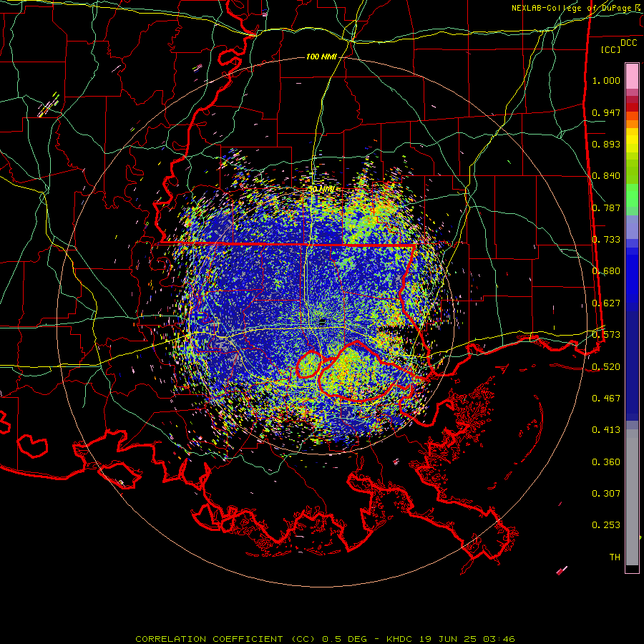
Task: Click the 100 NMI range ring label
Action: coord(321,57)
